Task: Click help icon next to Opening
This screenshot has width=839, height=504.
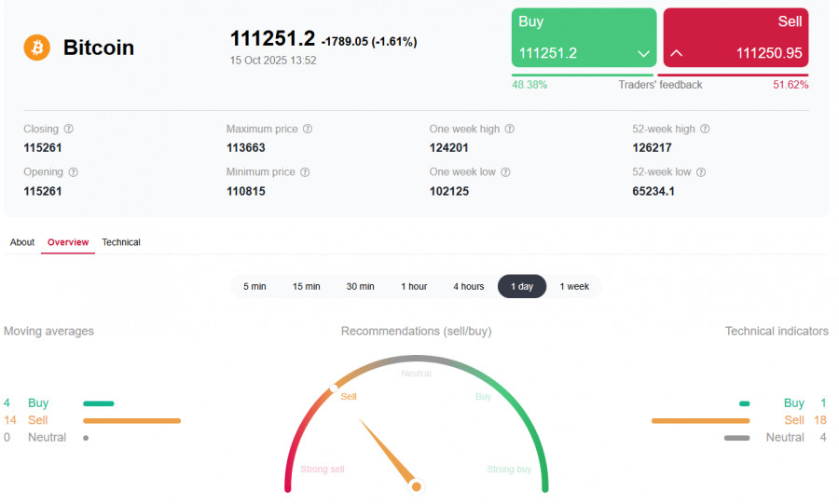Action: tap(74, 172)
